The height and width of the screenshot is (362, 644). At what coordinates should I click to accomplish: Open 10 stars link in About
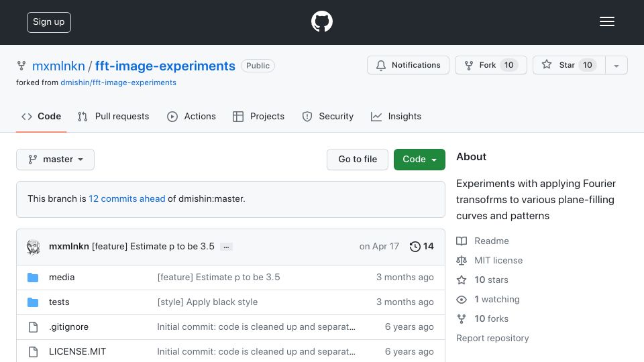482,280
